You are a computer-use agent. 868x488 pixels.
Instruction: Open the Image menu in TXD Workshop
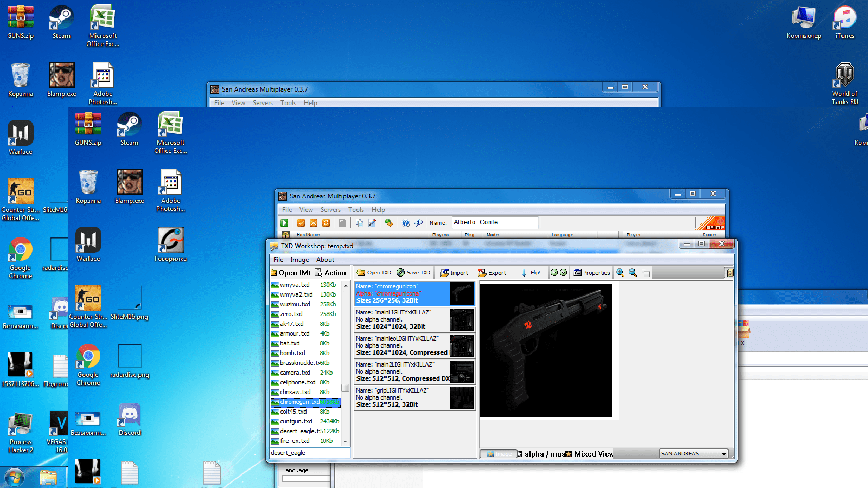(x=299, y=260)
